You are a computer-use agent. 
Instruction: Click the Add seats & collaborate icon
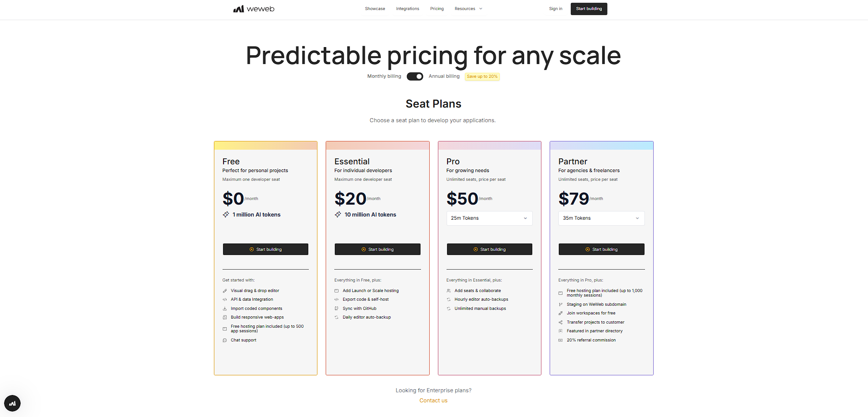pos(449,291)
